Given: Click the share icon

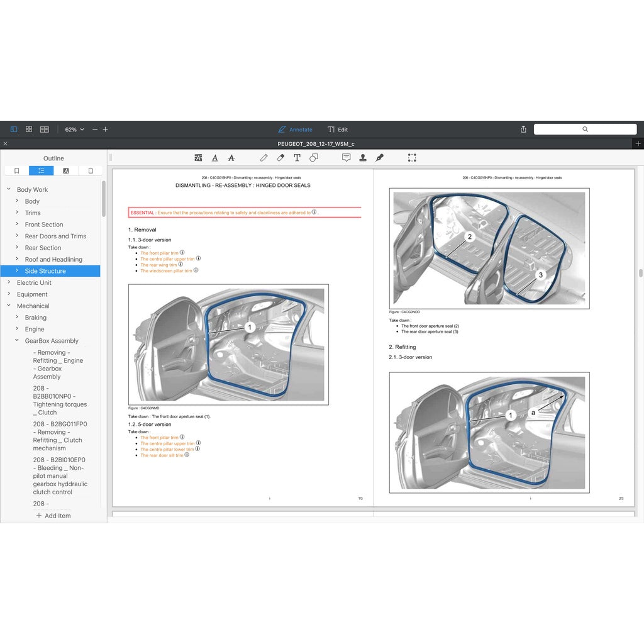Looking at the screenshot, I should pos(523,129).
